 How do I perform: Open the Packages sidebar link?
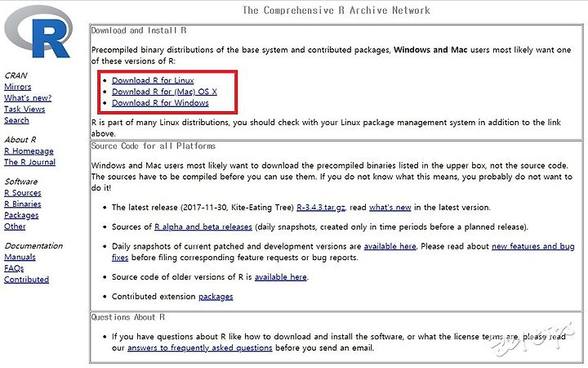tap(21, 216)
